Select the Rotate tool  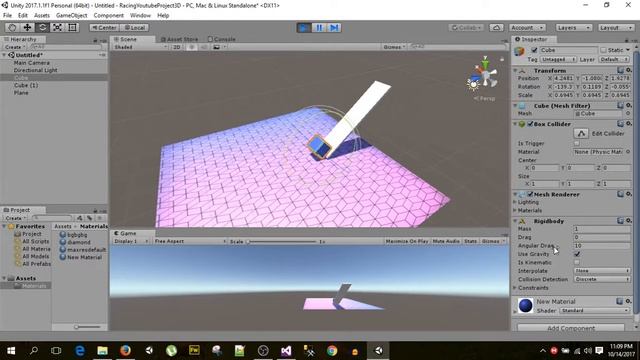click(x=42, y=27)
